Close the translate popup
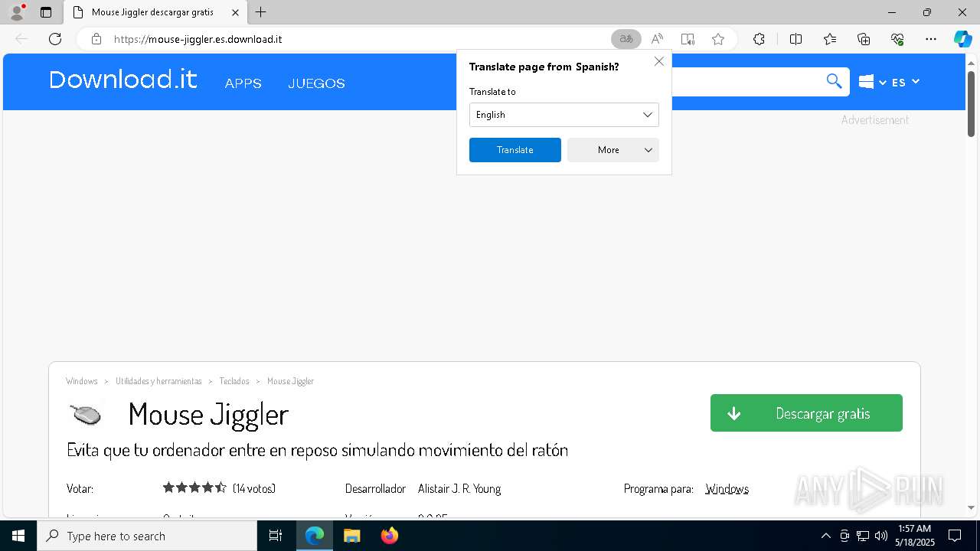980x551 pixels. click(658, 61)
